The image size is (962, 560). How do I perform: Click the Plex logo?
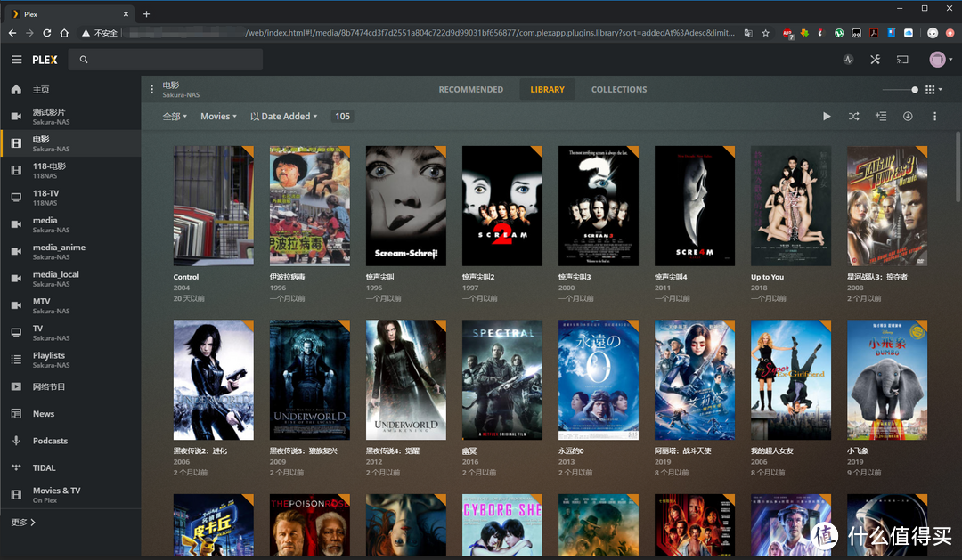click(x=45, y=60)
